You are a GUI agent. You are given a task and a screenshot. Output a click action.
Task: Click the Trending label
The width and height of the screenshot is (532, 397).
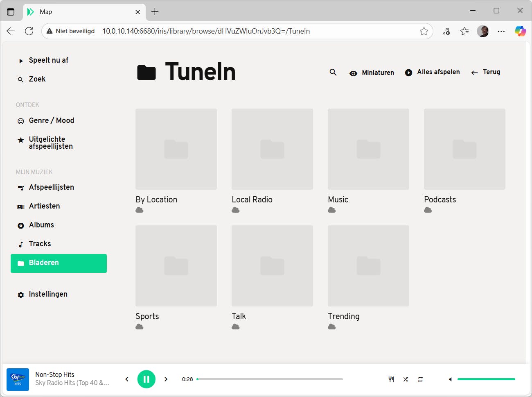[x=344, y=316]
